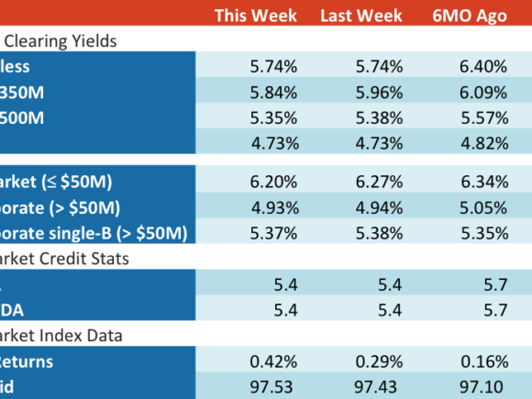Select the 500M row label
Viewport: 532px width, 399px height.
[x=22, y=118]
